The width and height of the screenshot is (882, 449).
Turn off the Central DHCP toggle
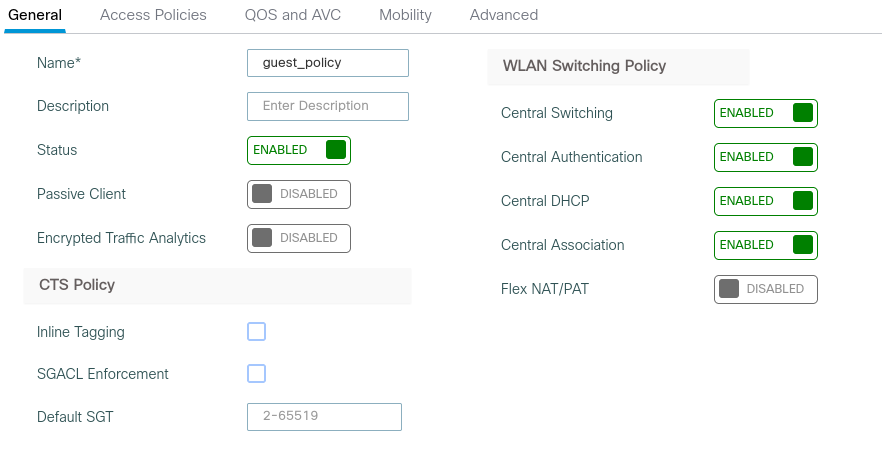765,201
